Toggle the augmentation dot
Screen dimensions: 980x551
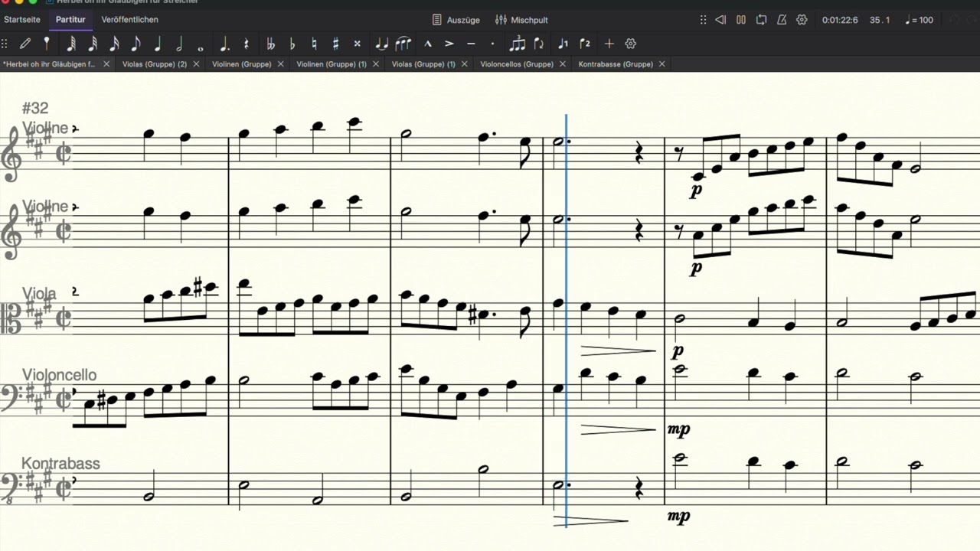pos(224,44)
